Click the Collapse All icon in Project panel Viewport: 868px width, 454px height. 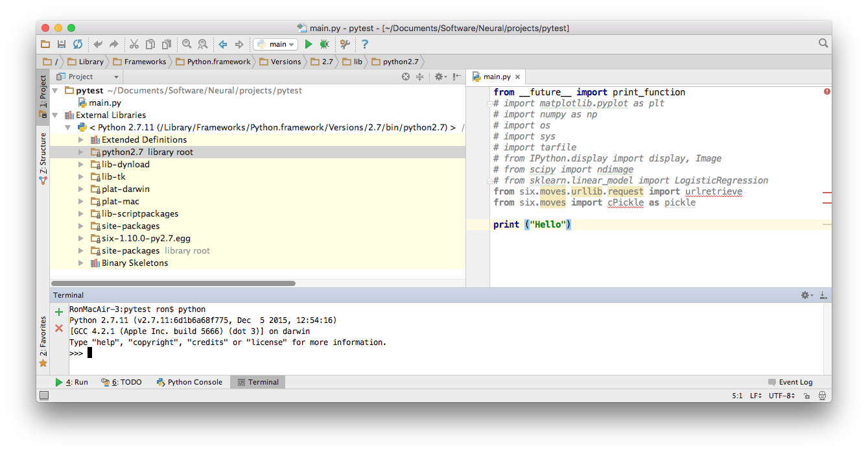click(x=419, y=77)
